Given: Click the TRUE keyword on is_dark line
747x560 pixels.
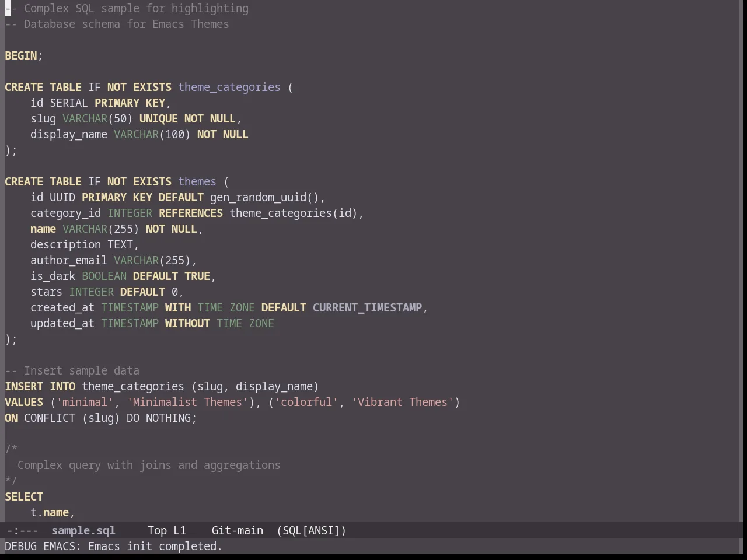Looking at the screenshot, I should point(197,276).
